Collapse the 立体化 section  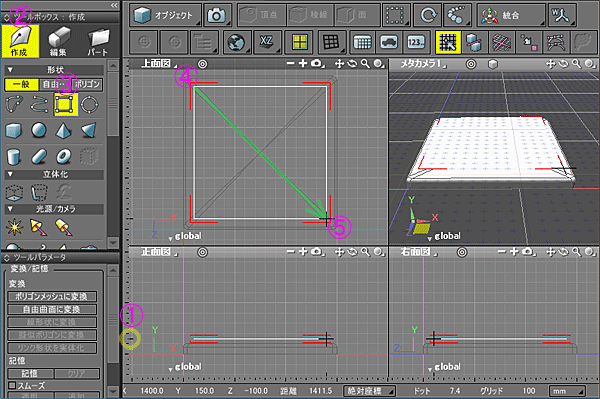click(x=10, y=174)
